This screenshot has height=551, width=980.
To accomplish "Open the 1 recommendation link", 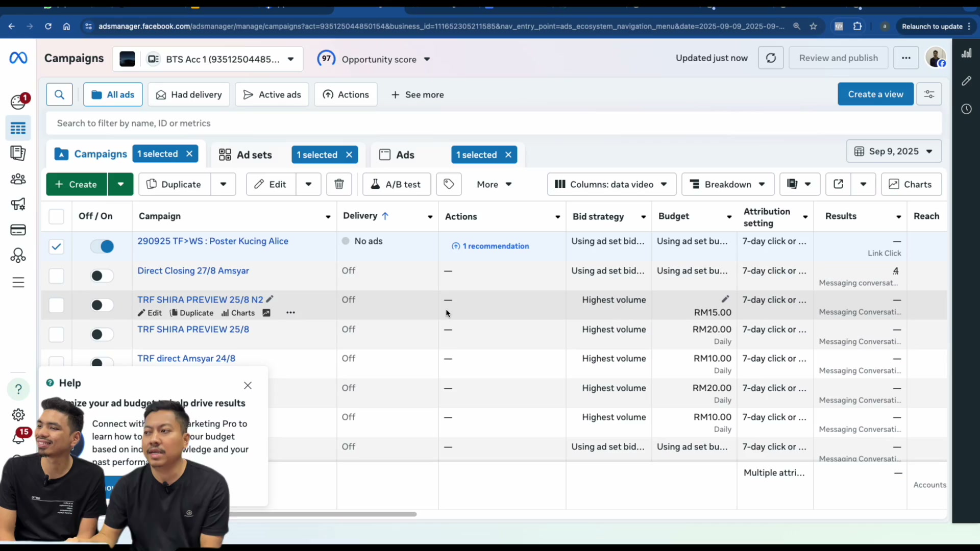I will 491,246.
